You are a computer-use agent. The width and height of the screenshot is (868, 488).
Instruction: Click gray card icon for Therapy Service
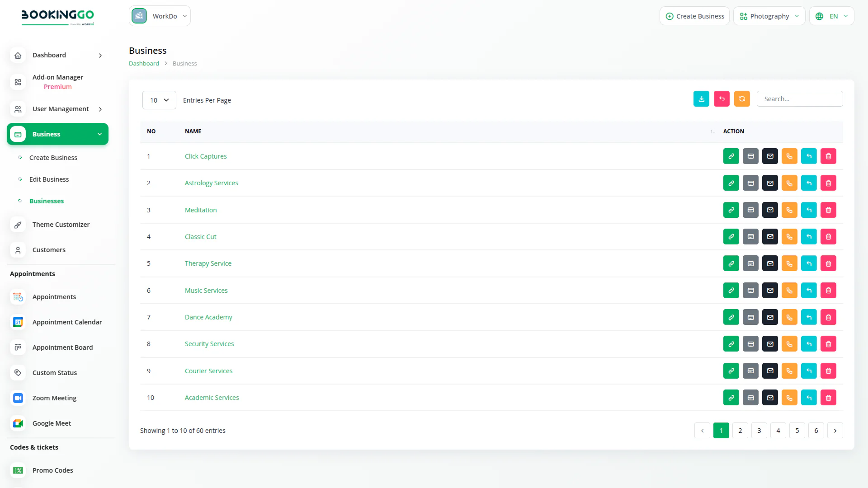[750, 263]
